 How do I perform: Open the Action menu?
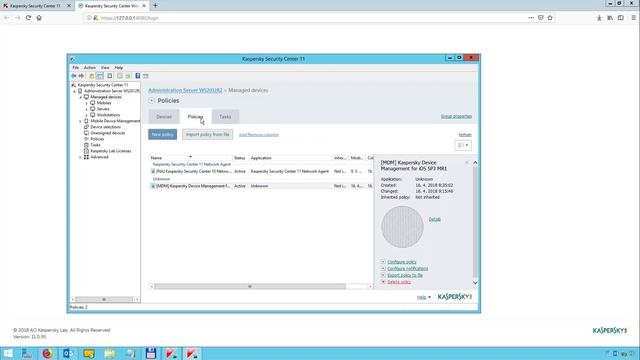pos(89,68)
